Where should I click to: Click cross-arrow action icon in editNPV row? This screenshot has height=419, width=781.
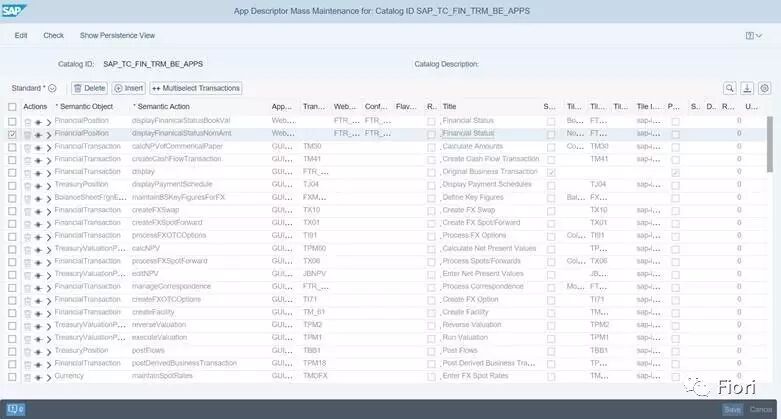[38, 276]
